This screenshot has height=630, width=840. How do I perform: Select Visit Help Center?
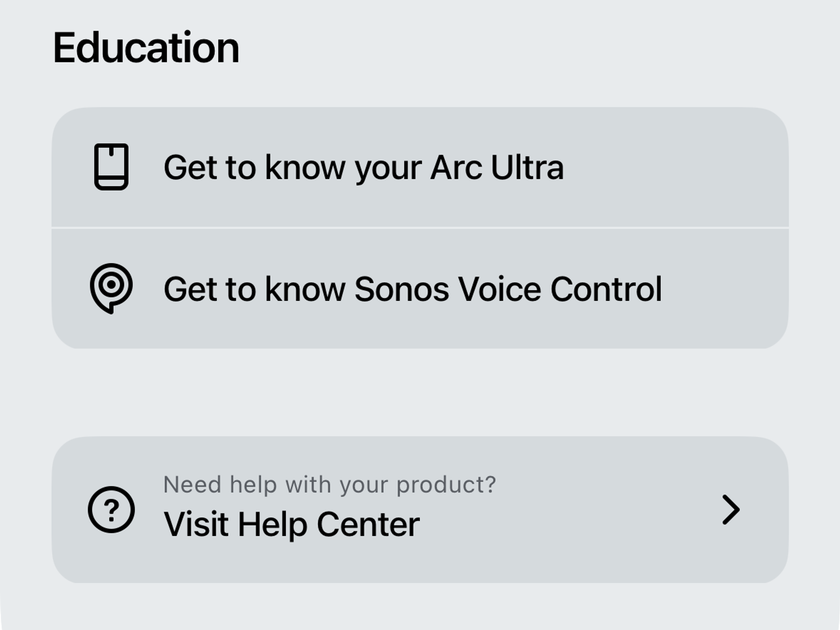292,523
